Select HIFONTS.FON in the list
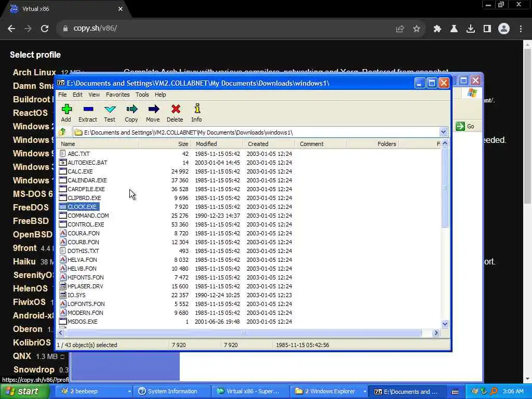 pos(86,277)
